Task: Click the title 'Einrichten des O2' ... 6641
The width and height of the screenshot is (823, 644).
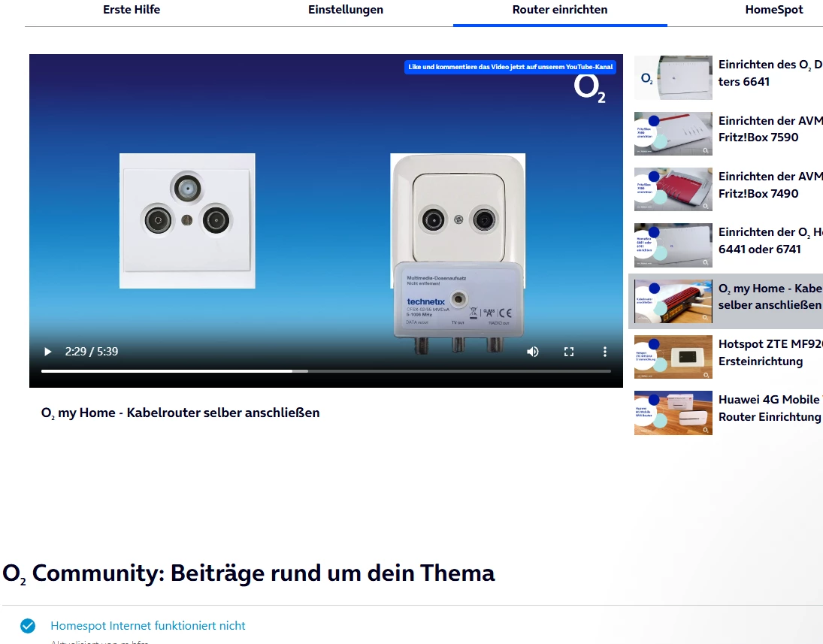Action: pos(770,73)
